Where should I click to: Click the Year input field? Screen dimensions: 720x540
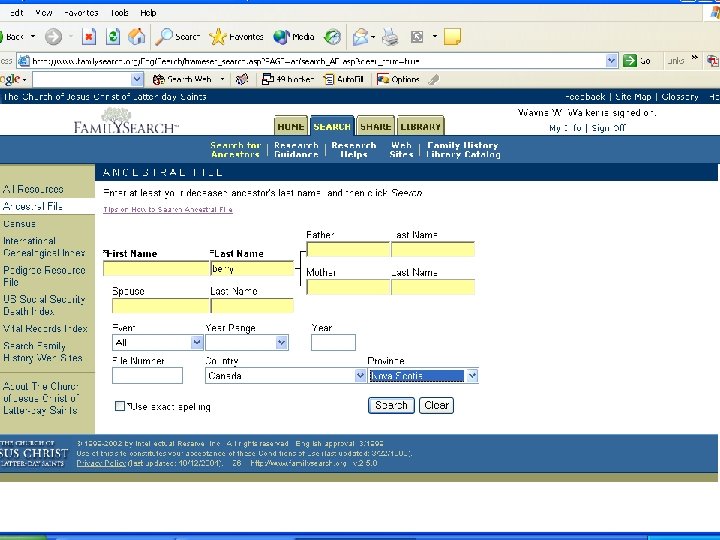click(333, 342)
